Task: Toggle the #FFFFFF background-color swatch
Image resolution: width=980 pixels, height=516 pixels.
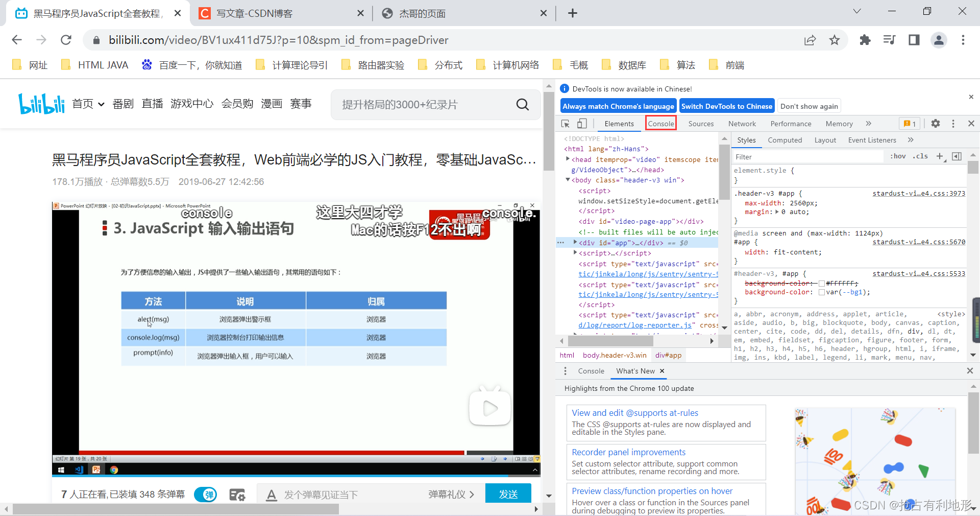Action: [x=822, y=284]
